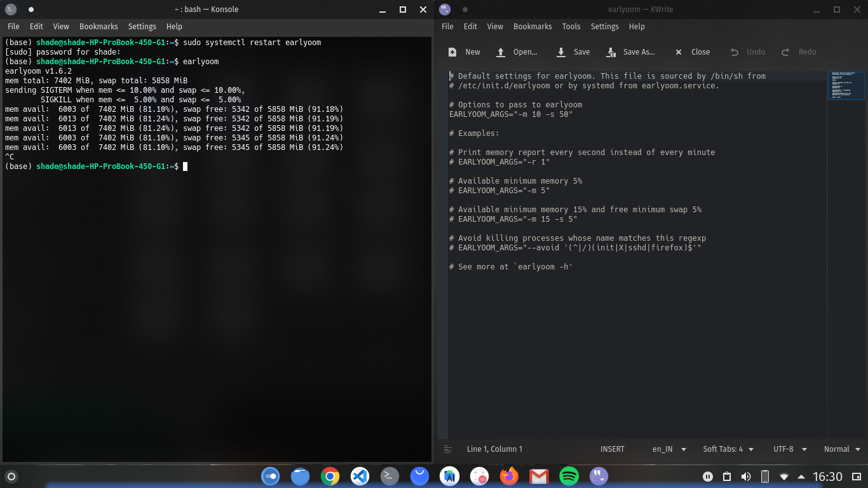Viewport: 868px width, 488px height.
Task: Open the Soft Tabs indentation dropdown
Action: pyautogui.click(x=728, y=449)
